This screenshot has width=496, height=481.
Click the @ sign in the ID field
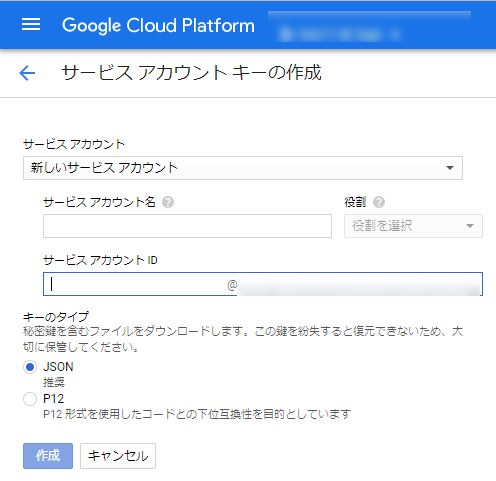[x=232, y=285]
